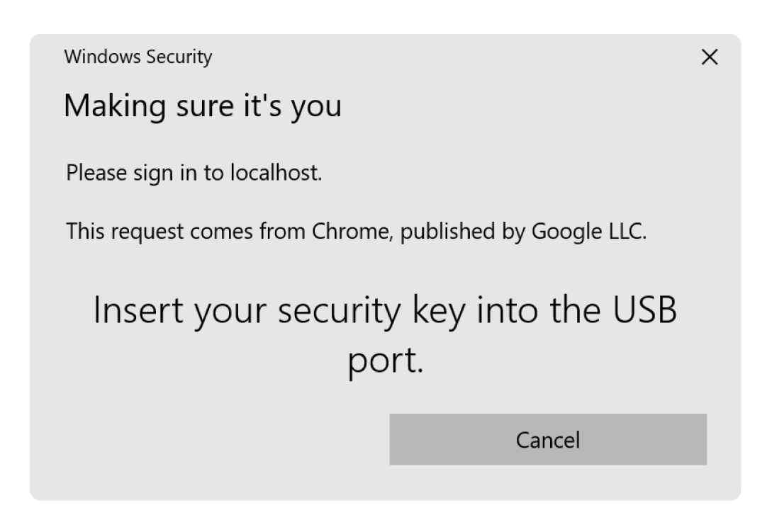Click the Cancel button

[547, 439]
